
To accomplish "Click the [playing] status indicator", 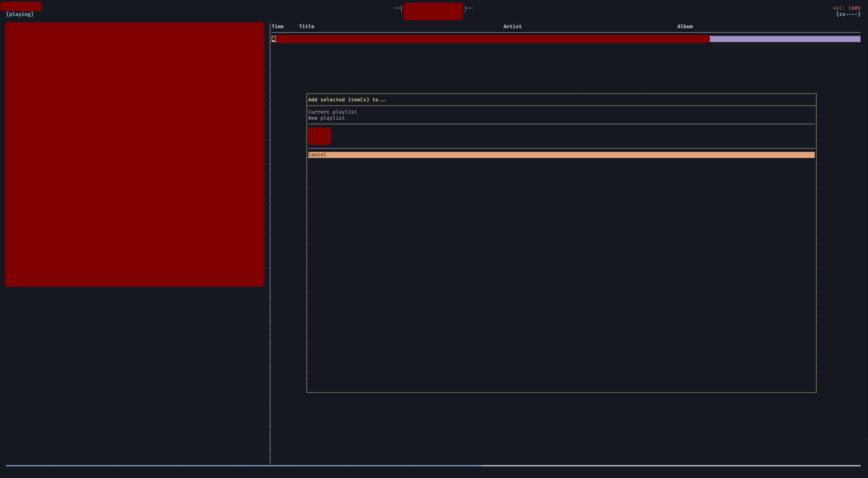I will coord(20,14).
